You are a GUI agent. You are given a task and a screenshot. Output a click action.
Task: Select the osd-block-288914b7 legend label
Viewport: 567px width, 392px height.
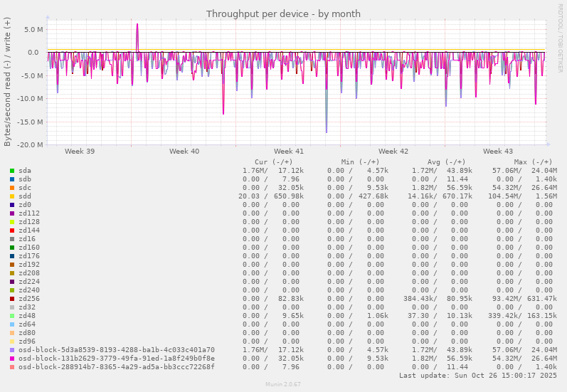tap(116, 367)
